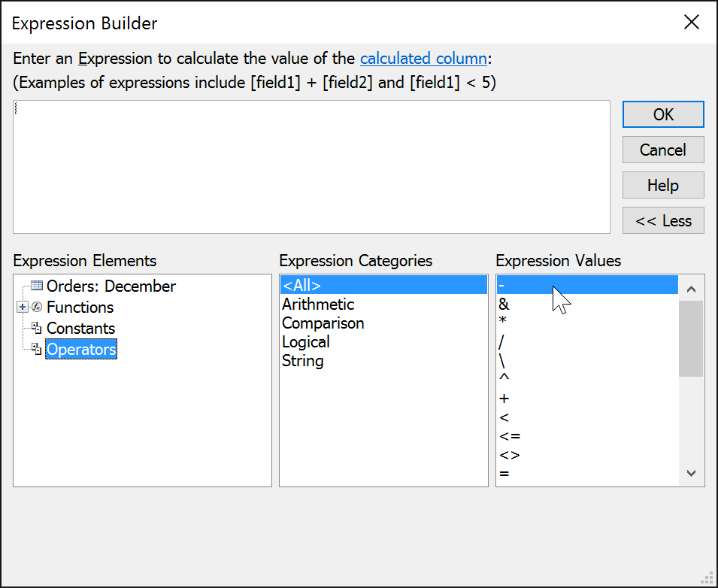Open Help for the Expression Builder
718x588 pixels.
click(662, 185)
